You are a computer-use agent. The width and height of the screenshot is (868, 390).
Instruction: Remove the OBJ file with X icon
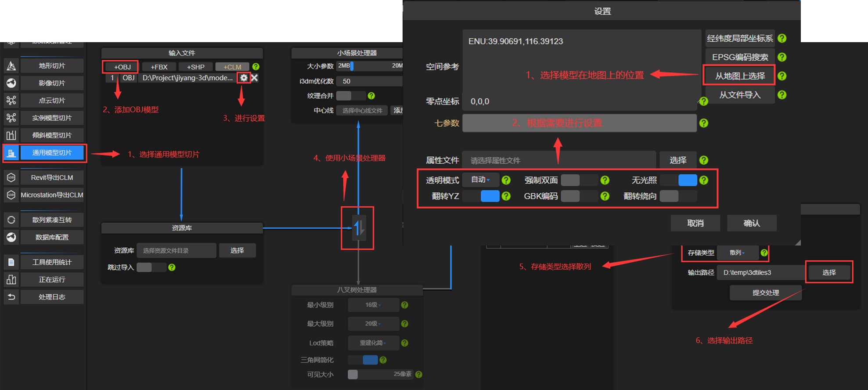tap(255, 78)
